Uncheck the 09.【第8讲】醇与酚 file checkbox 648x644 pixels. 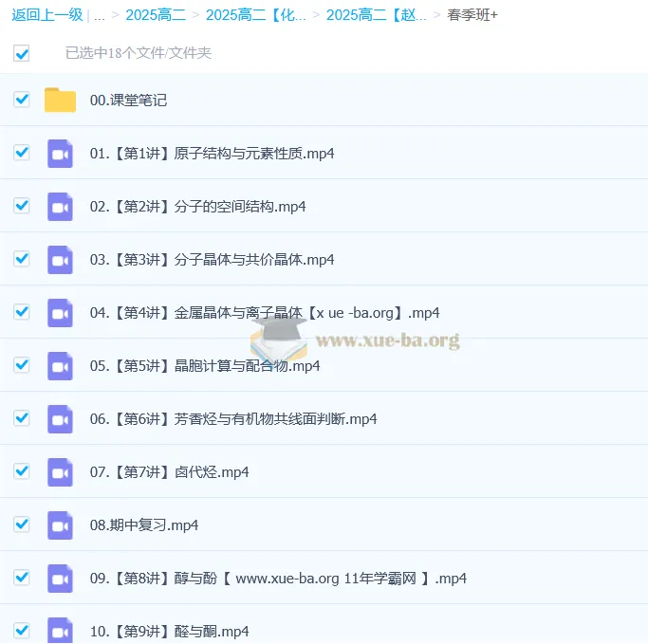pos(22,577)
